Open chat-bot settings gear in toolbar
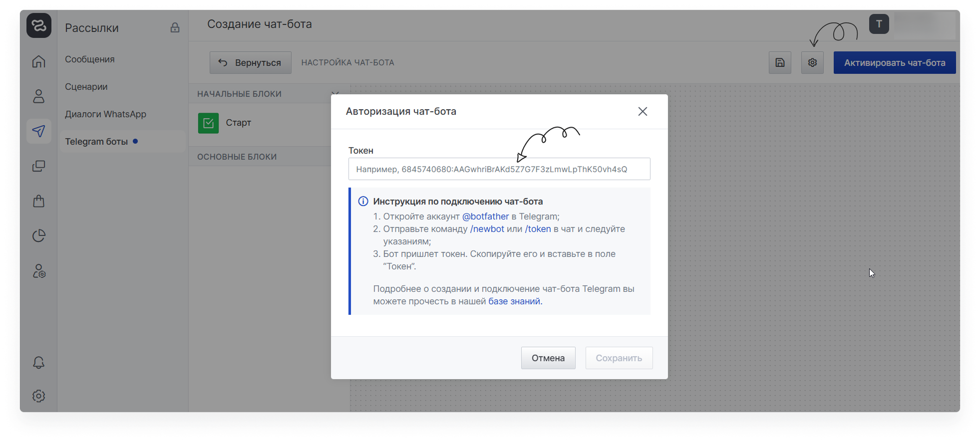 812,63
